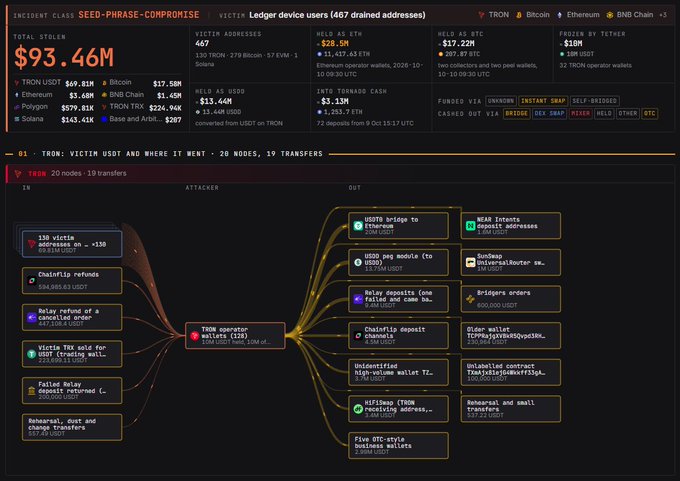Image resolution: width=680 pixels, height=481 pixels.
Task: Click the Base and Arbitrum blue icon
Action: pos(104,119)
